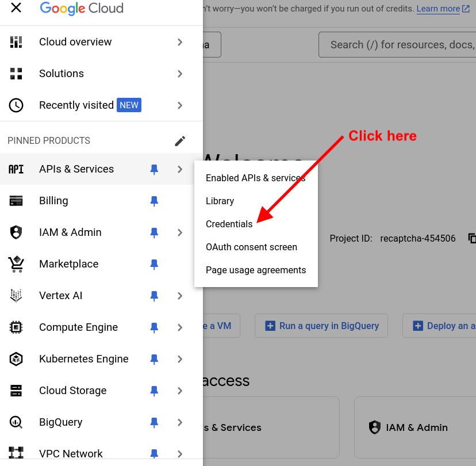Click the Google Cloud logo
The width and height of the screenshot is (476, 466).
coord(82,8)
